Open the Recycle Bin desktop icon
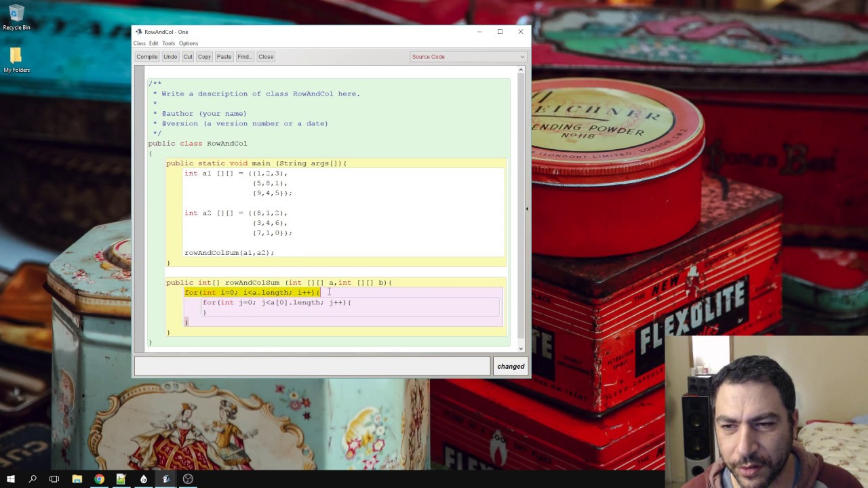 [16, 18]
